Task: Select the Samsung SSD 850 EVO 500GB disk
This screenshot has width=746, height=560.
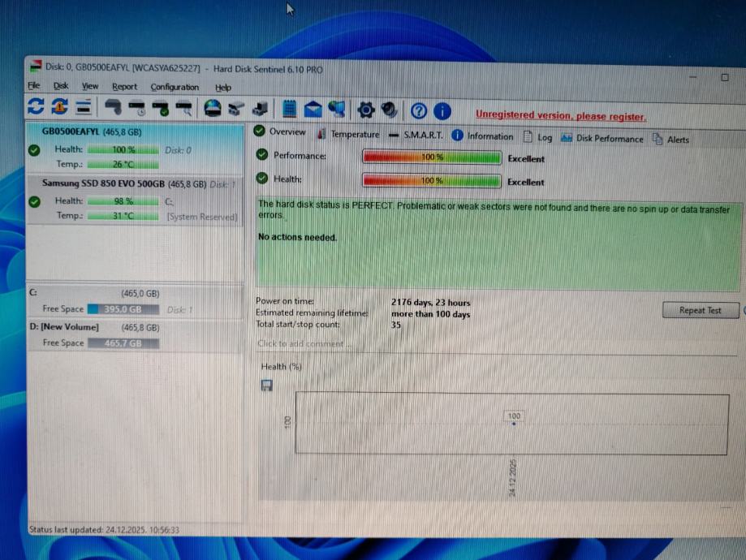Action: (x=135, y=200)
